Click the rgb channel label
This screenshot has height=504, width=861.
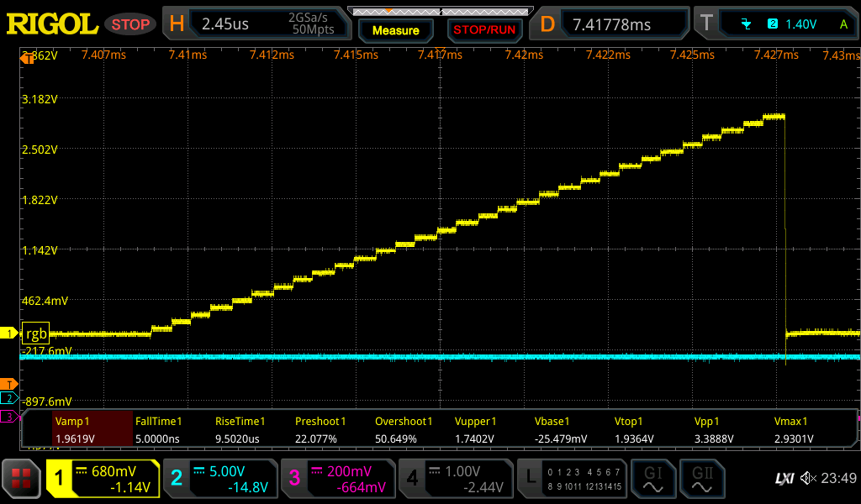35,333
